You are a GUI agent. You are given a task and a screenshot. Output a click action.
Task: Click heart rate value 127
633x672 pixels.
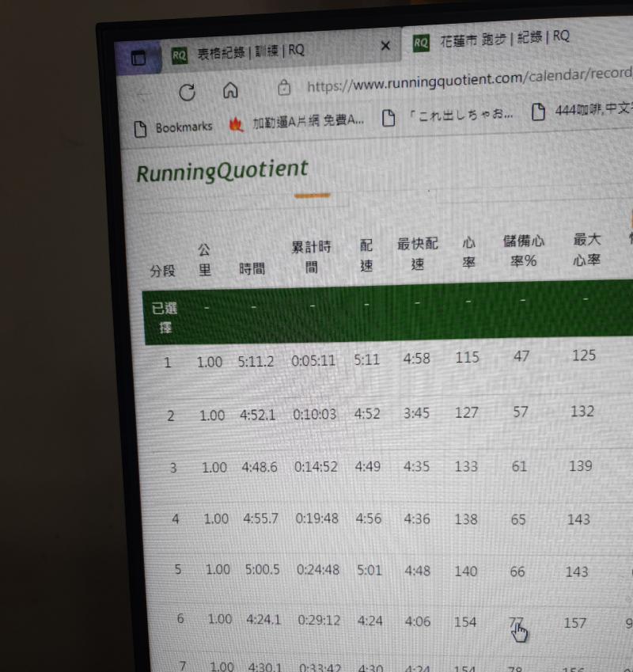[466, 412]
